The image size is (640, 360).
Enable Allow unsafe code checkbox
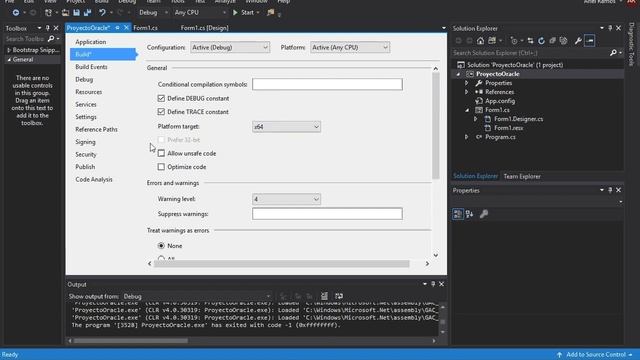(x=161, y=153)
